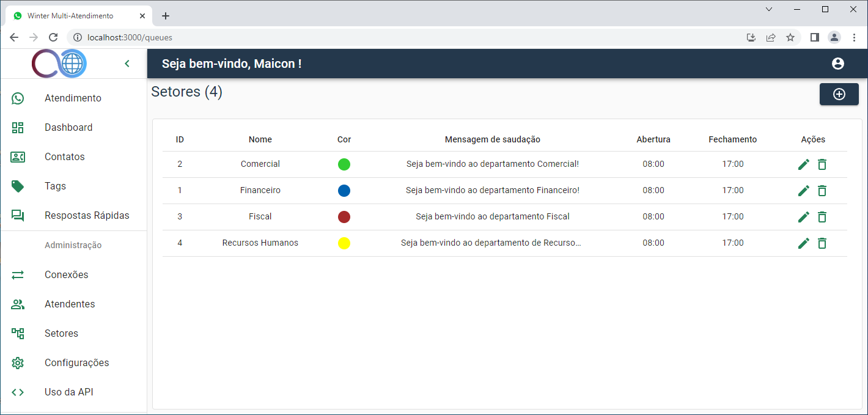Open Chrome three-dot options menu
Screen dimensions: 868x415
tap(854, 37)
